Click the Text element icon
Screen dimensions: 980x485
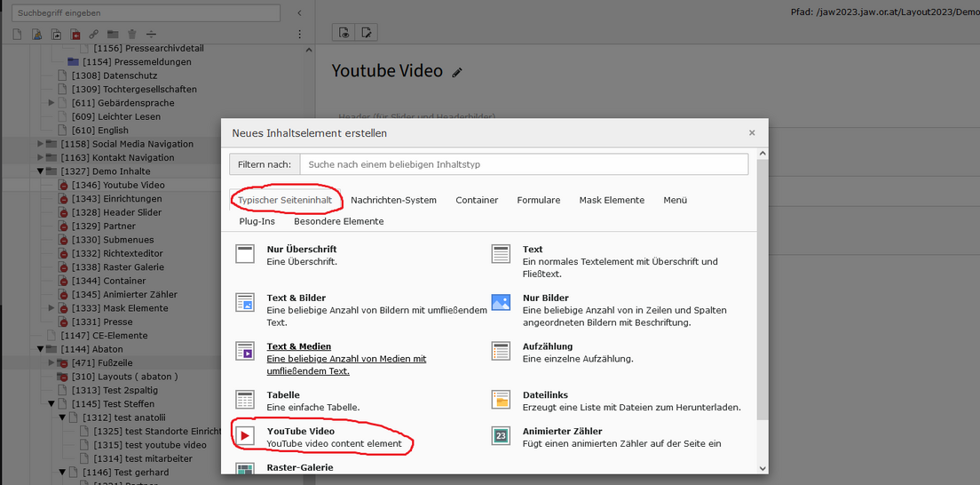click(501, 254)
